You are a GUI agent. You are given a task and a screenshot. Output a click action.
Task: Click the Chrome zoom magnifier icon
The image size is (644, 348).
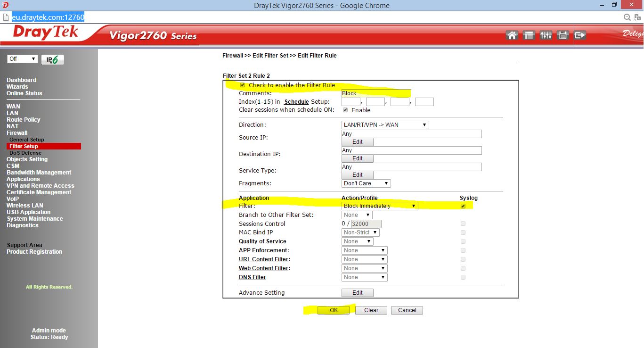(627, 17)
